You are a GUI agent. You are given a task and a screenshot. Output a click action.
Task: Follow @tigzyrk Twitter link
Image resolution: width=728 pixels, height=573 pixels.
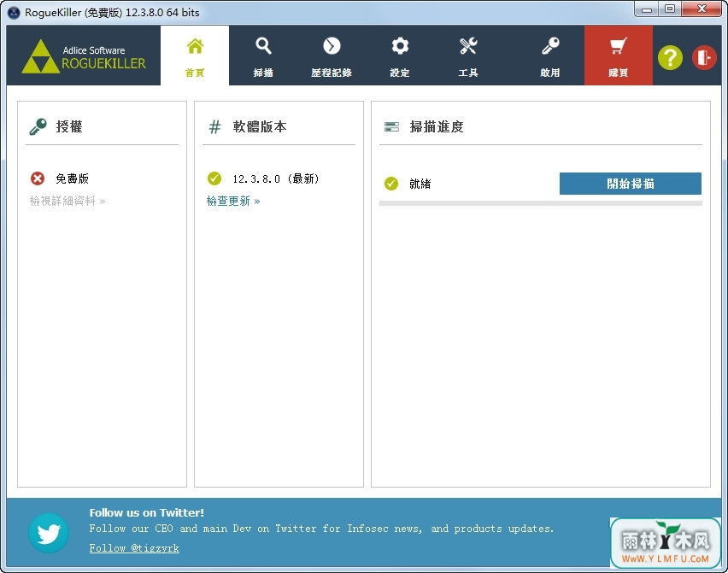[x=134, y=548]
